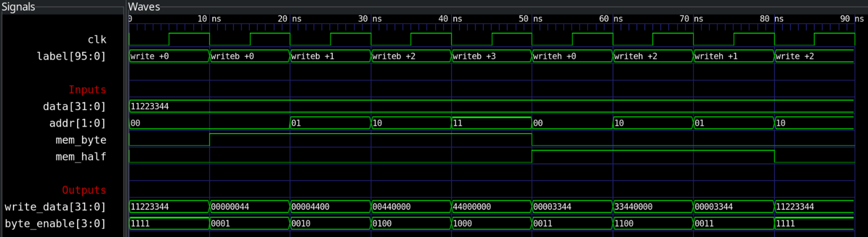Click the 20 ns timeline marker
This screenshot has height=237, width=868.
289,19
